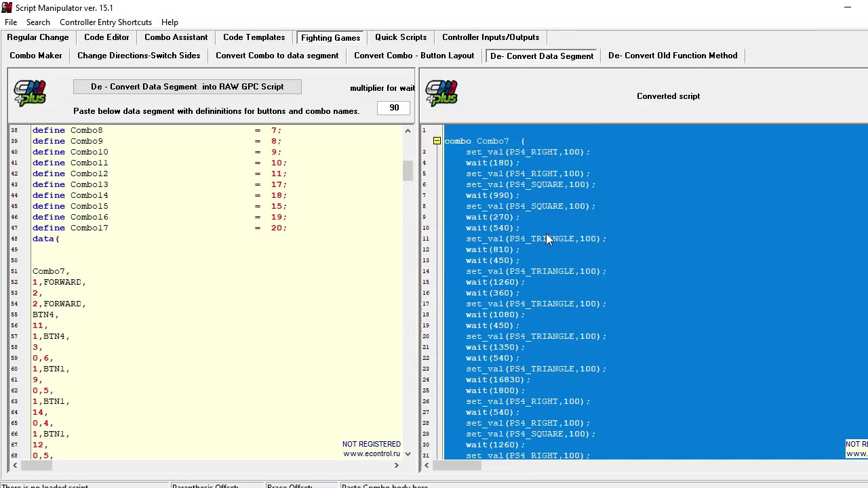
Task: Click the CM Plus logo in left panel
Action: 30,94
